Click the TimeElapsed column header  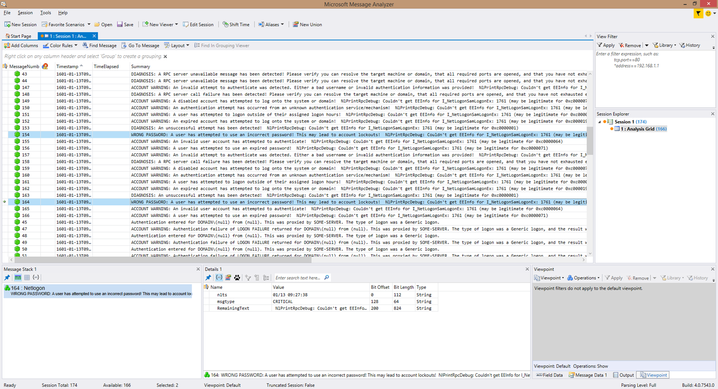(x=106, y=66)
